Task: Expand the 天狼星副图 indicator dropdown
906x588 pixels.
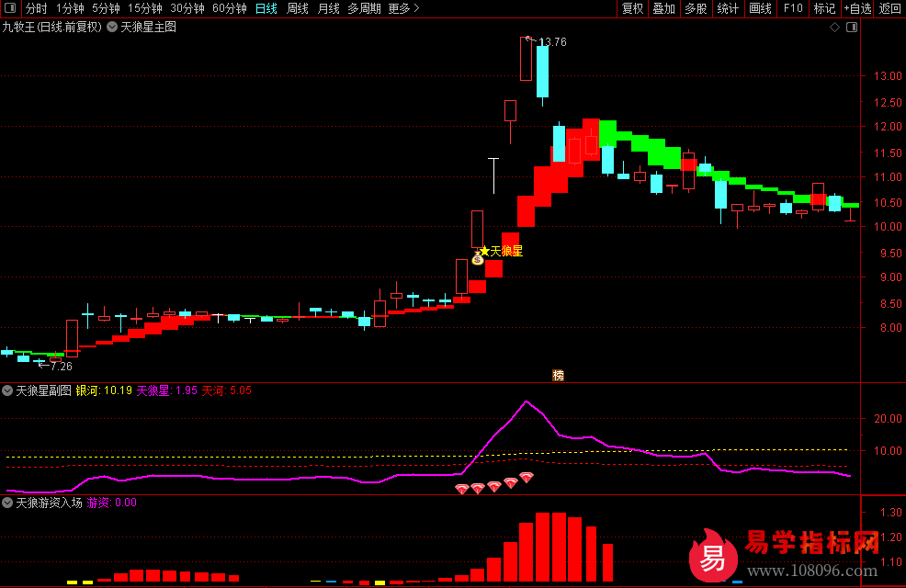Action: (8, 390)
